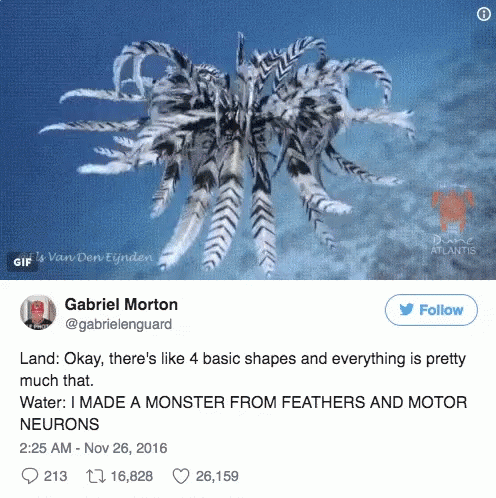
Task: Like the tweet with the heart icon
Action: coord(181,476)
